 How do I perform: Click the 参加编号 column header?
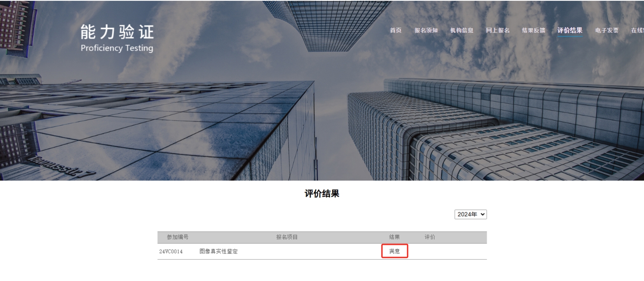pos(178,237)
